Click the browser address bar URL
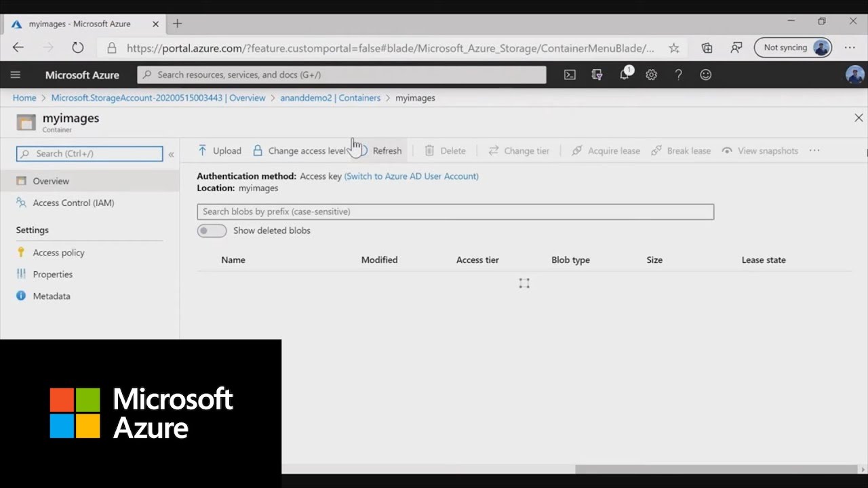868x488 pixels. (391, 48)
